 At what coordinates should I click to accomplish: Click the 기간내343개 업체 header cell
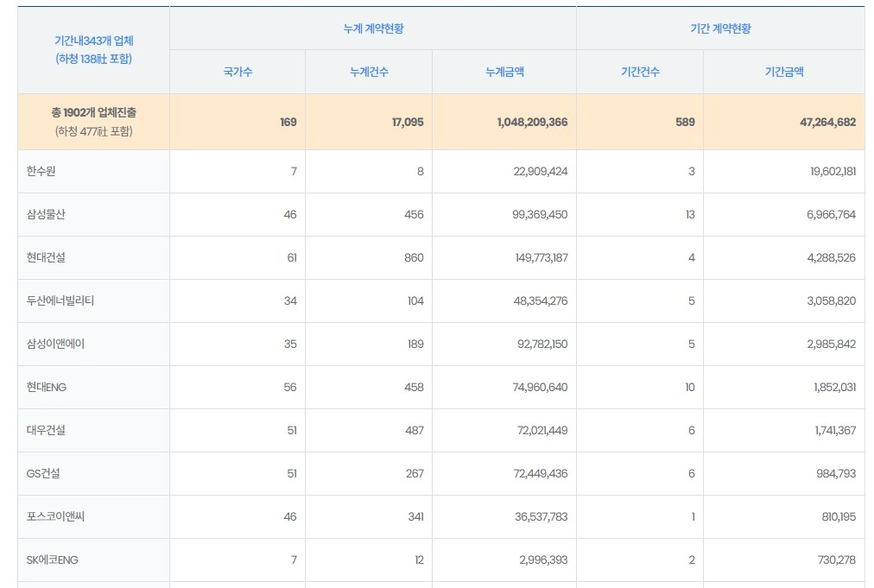click(x=93, y=41)
